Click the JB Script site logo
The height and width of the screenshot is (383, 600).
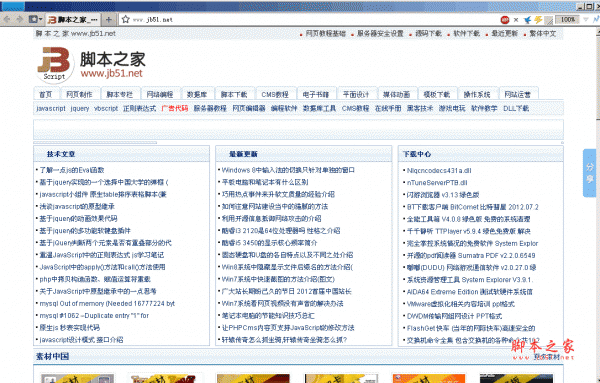click(54, 64)
